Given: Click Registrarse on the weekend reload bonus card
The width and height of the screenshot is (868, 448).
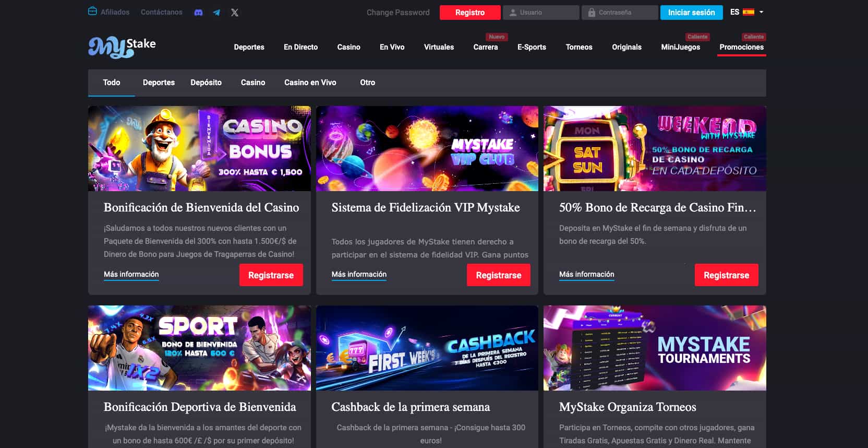Looking at the screenshot, I should coord(726,275).
